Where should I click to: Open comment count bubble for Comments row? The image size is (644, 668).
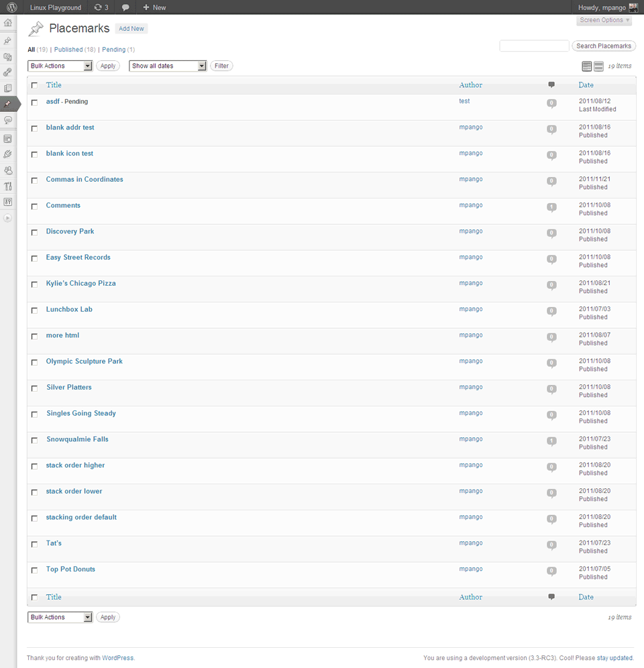[551, 207]
